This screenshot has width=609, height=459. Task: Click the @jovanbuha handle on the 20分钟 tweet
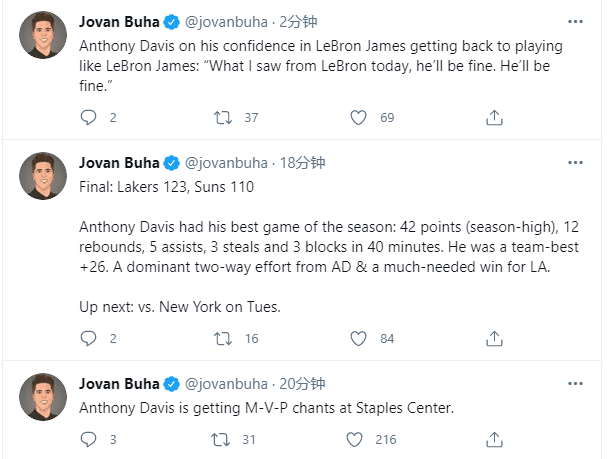[226, 384]
